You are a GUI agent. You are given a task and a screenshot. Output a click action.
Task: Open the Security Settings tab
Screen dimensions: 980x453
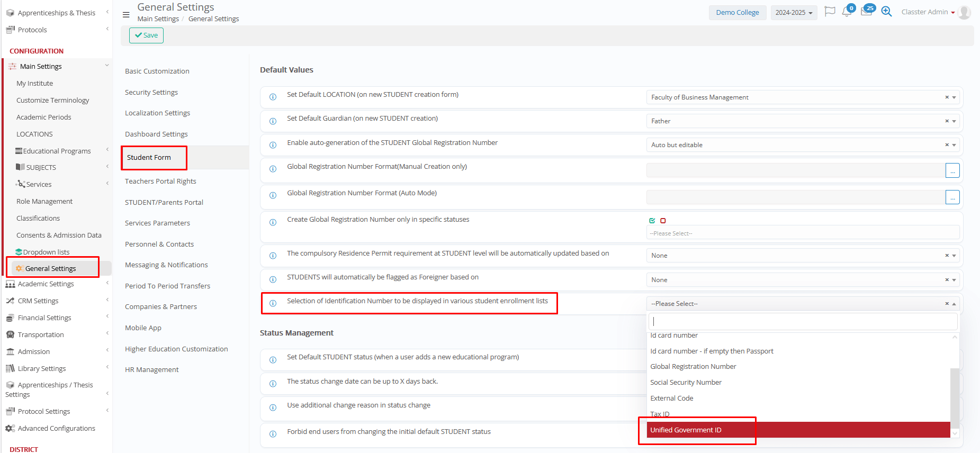click(151, 92)
